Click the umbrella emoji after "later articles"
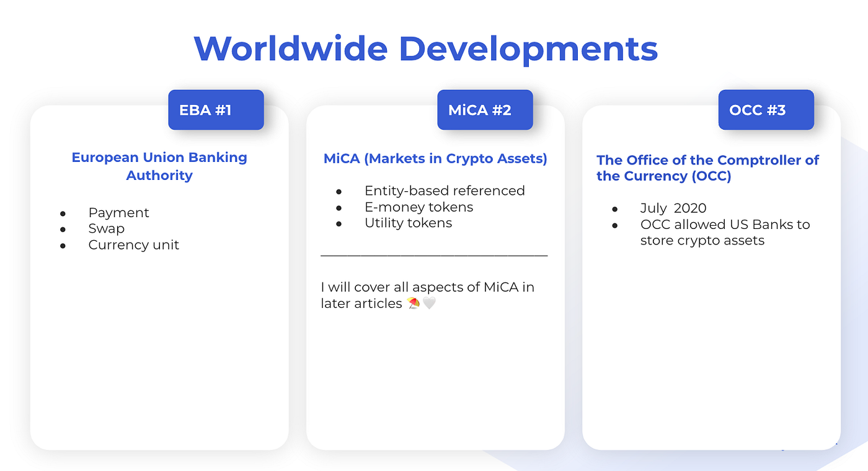This screenshot has width=868, height=471. (x=414, y=303)
